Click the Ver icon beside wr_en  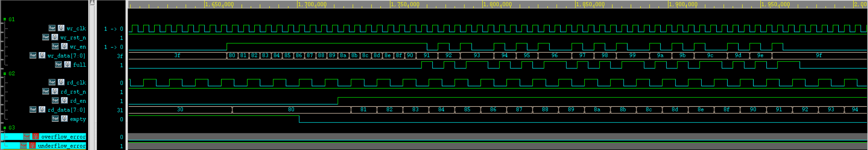[x=55, y=46]
